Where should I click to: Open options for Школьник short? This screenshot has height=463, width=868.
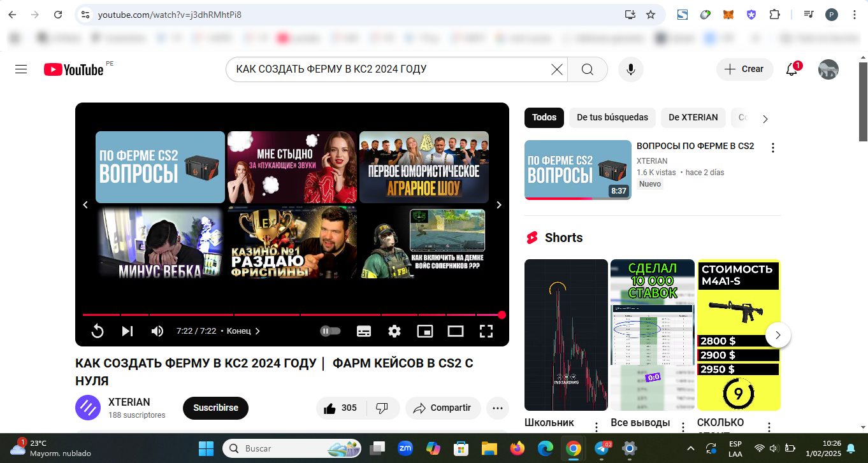click(x=597, y=427)
